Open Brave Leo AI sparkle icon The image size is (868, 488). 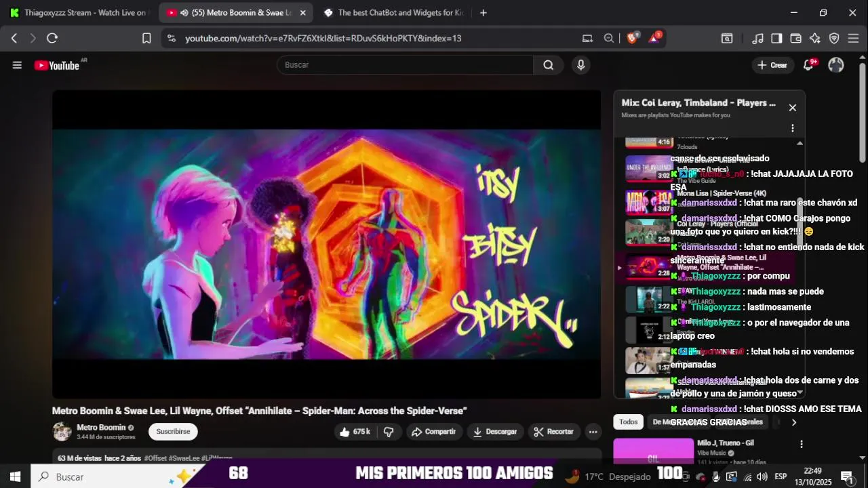coord(815,39)
